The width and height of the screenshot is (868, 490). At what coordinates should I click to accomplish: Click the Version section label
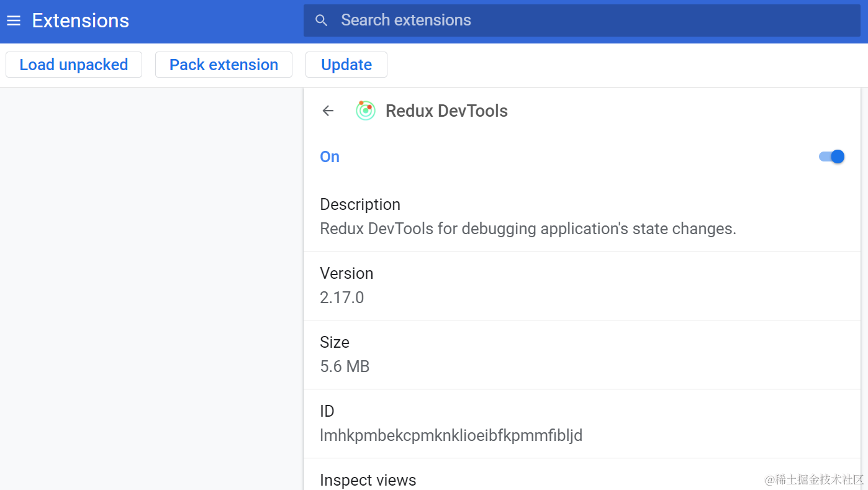(346, 273)
